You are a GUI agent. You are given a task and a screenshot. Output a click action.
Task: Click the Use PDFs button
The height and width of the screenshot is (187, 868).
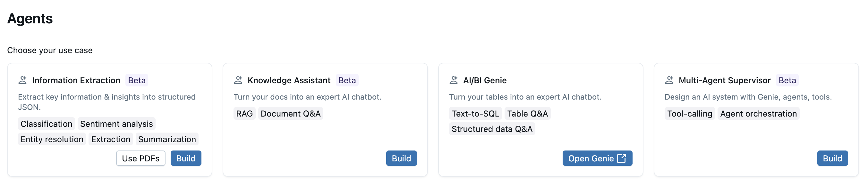click(x=140, y=158)
